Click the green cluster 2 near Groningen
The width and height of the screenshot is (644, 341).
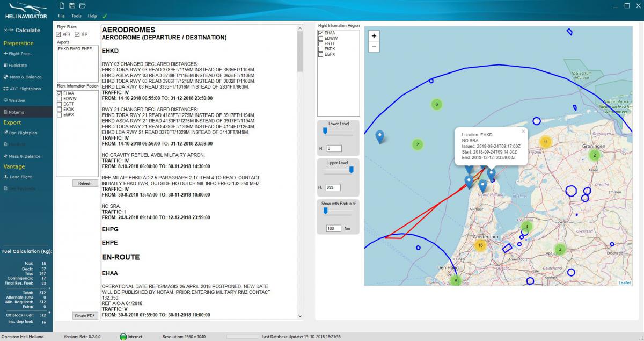[x=594, y=155]
